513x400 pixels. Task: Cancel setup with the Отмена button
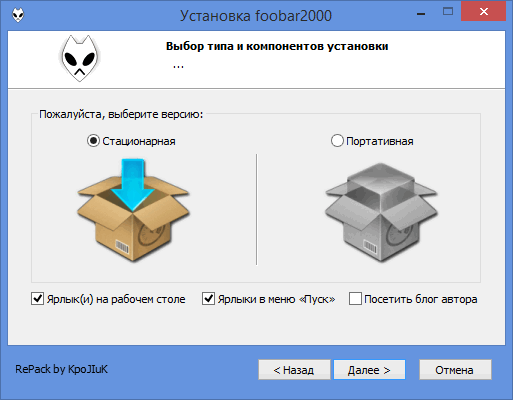click(x=455, y=370)
